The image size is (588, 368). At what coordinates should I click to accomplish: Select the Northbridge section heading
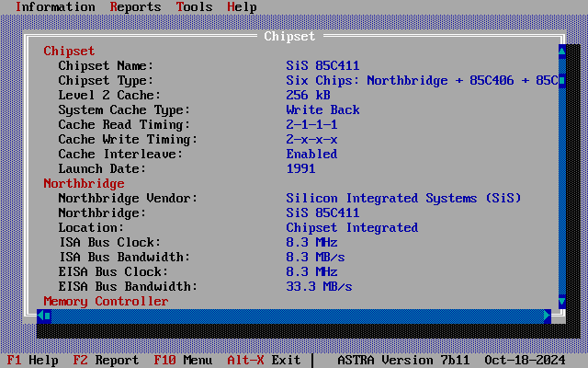(84, 183)
